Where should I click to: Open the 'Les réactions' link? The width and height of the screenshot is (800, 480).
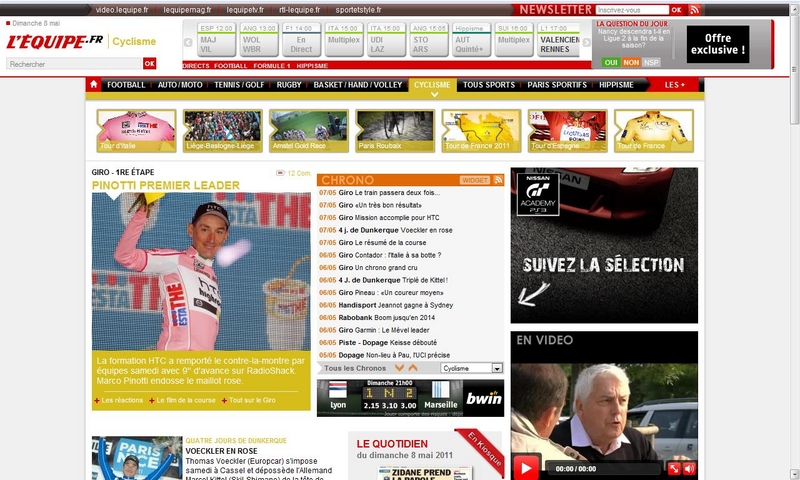point(123,400)
